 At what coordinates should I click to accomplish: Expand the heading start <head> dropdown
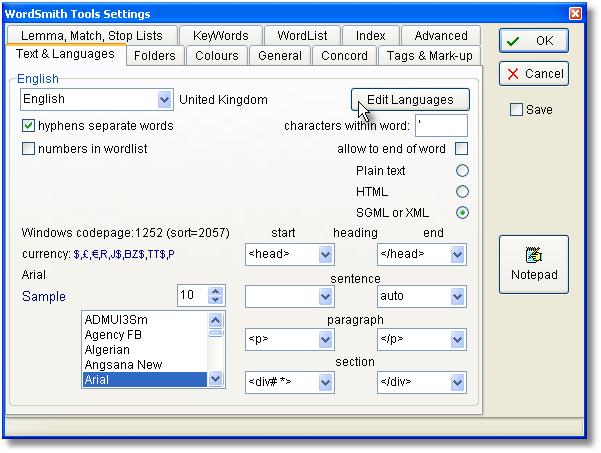pos(325,254)
